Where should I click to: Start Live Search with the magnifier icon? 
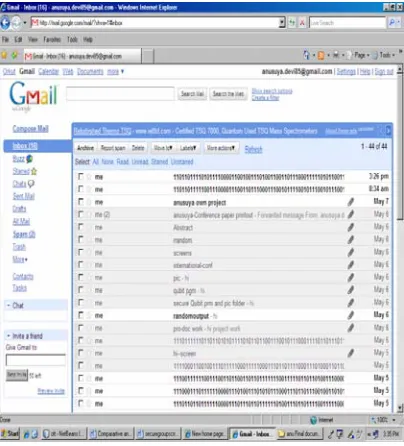(392, 23)
